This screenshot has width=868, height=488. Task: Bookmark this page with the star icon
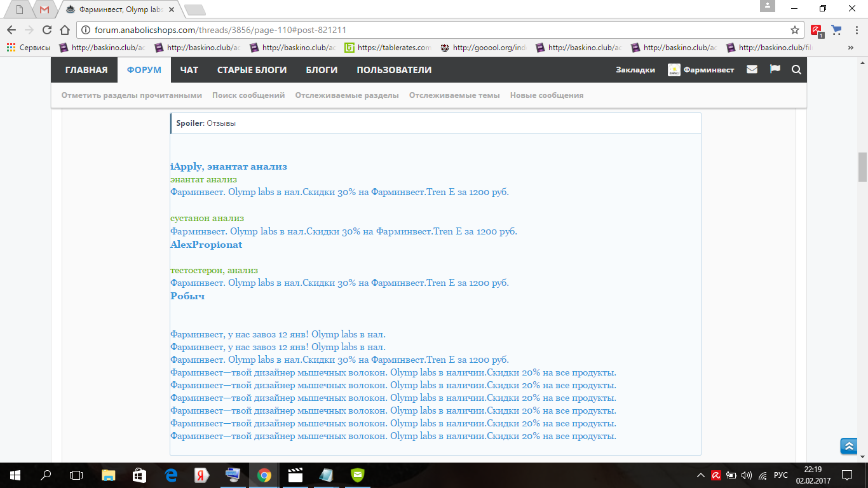(x=794, y=30)
